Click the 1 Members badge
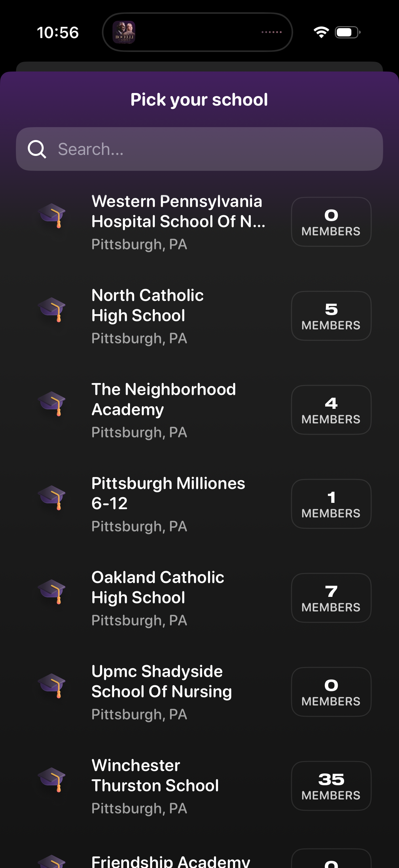The width and height of the screenshot is (399, 868). pyautogui.click(x=331, y=504)
